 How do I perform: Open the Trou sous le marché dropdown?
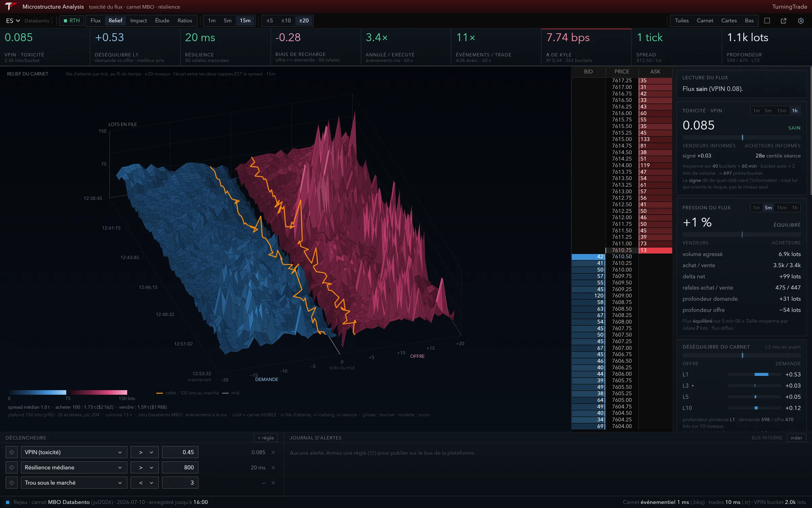coord(74,483)
